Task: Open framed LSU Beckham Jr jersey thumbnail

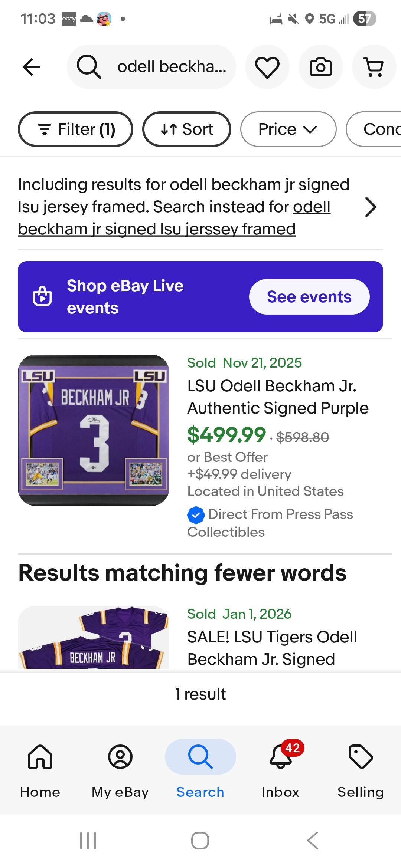Action: pos(94,430)
